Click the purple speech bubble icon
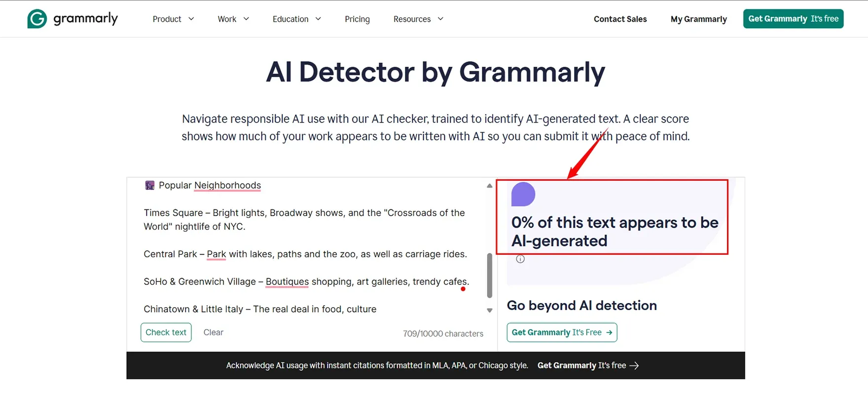The height and width of the screenshot is (398, 868). [x=523, y=194]
